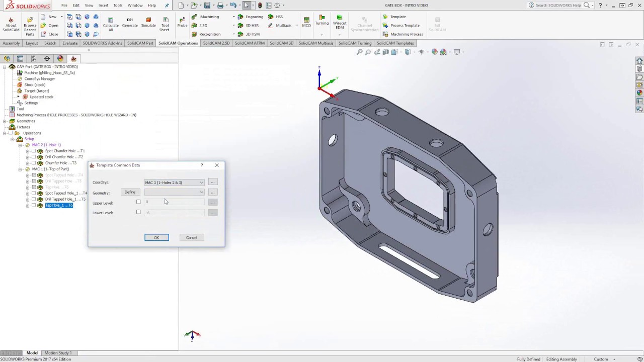Image resolution: width=644 pixels, height=362 pixels.
Task: Click Browse Recent Parts
Action: click(x=30, y=27)
